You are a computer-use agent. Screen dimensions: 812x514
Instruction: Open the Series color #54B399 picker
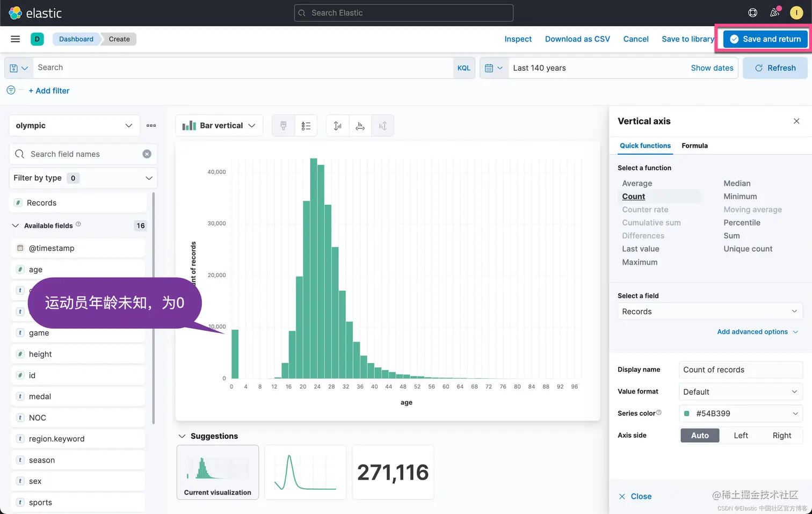pyautogui.click(x=741, y=414)
